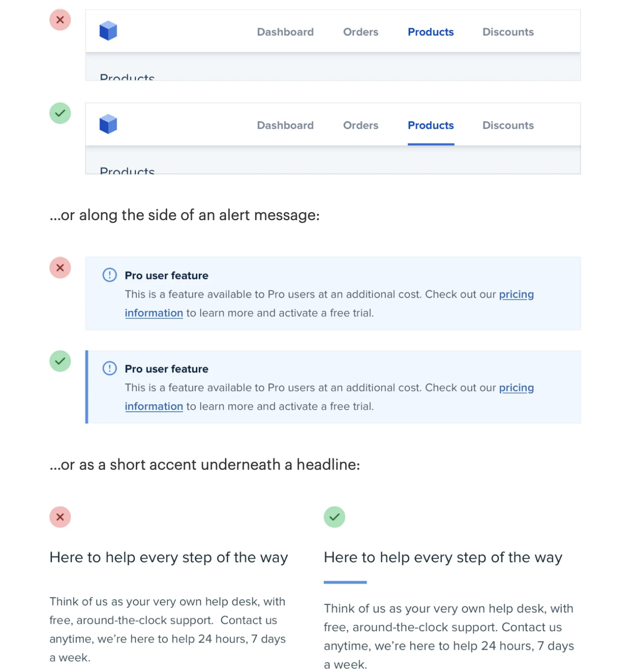640x672 pixels.
Task: Click the green checkmark beside the underlined Products navigation bar
Action: [x=60, y=113]
